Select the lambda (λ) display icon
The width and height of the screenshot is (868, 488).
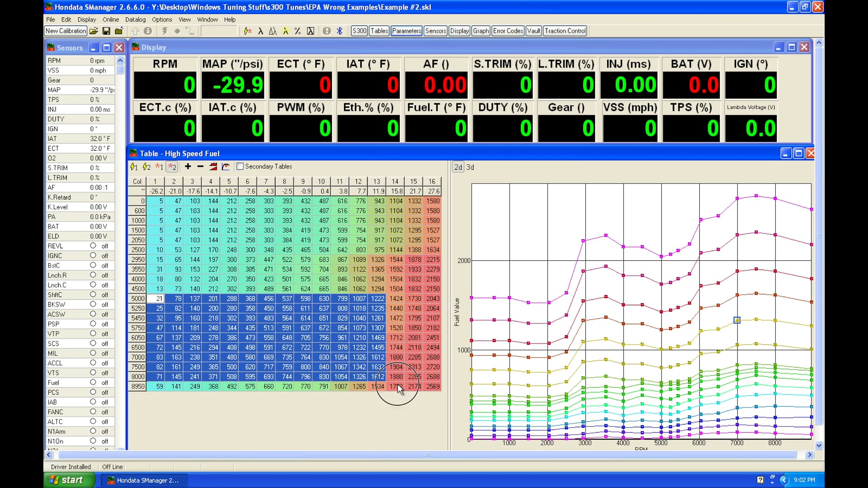point(261,31)
